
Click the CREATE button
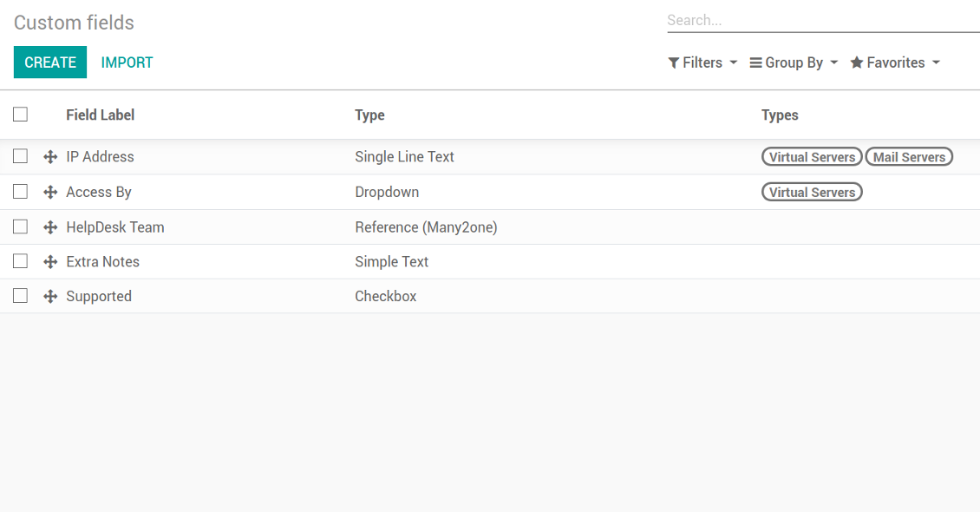point(50,62)
